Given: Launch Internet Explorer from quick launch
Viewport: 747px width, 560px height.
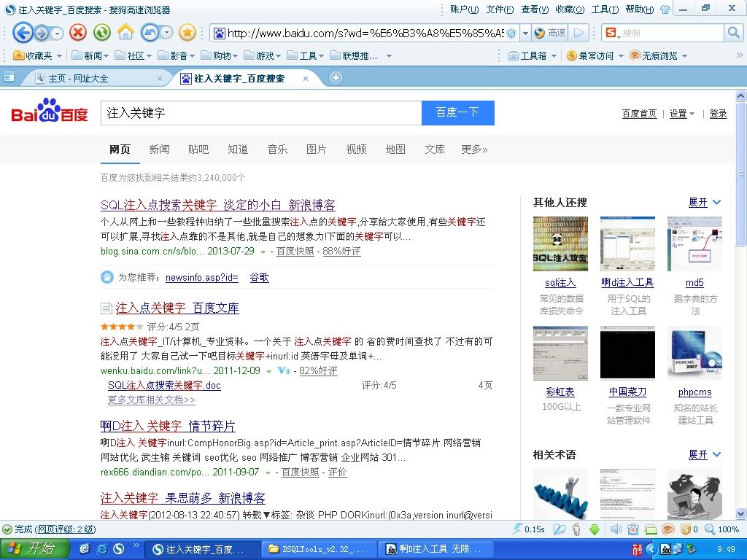Looking at the screenshot, I should [101, 549].
